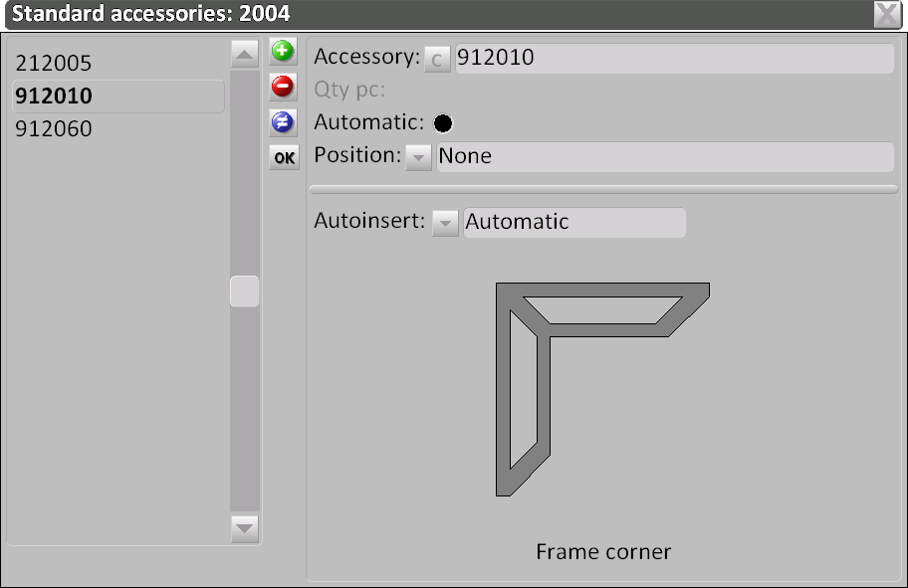Click the OK confirm button

[284, 157]
